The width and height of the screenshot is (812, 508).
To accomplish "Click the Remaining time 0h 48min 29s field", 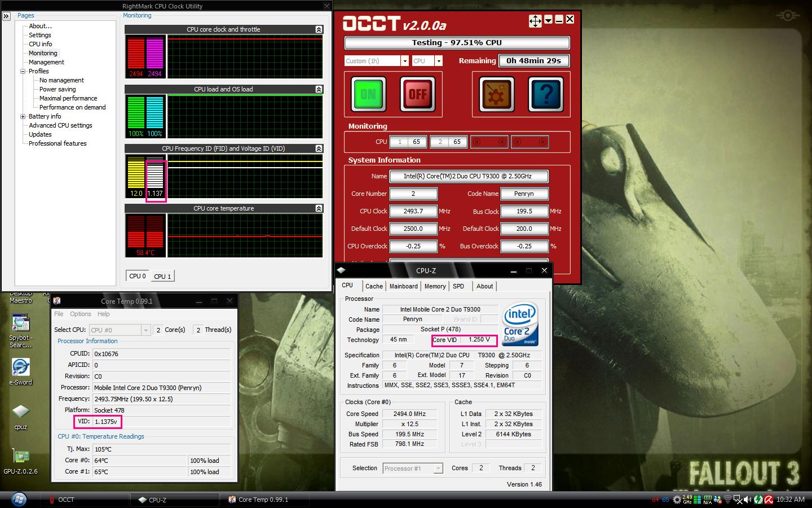I will (x=533, y=60).
